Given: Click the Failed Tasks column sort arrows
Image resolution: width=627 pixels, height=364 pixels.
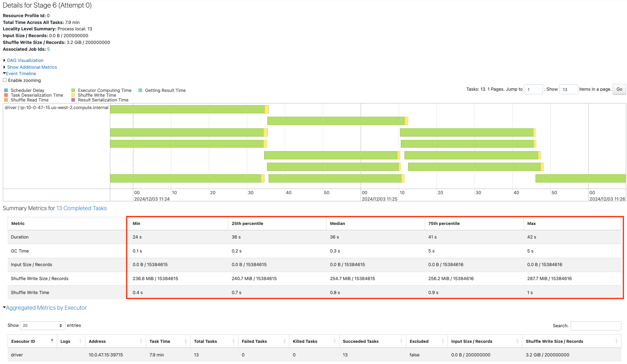Looking at the screenshot, I should point(285,341).
